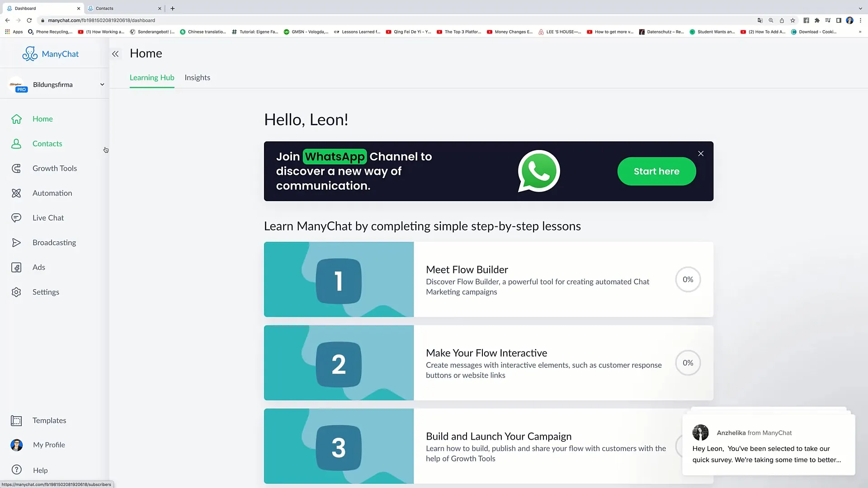The height and width of the screenshot is (488, 868).
Task: Navigate to Automation section
Action: (52, 192)
